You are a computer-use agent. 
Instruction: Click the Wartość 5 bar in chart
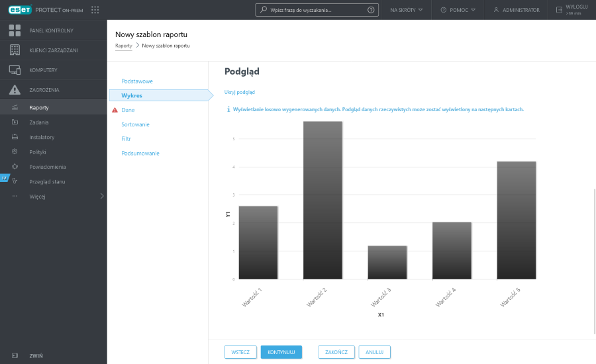pos(516,220)
